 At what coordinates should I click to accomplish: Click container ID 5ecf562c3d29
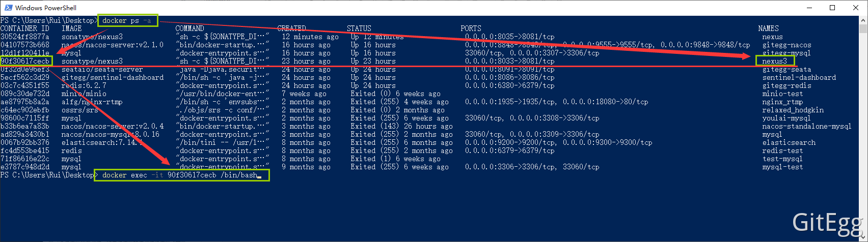click(25, 77)
